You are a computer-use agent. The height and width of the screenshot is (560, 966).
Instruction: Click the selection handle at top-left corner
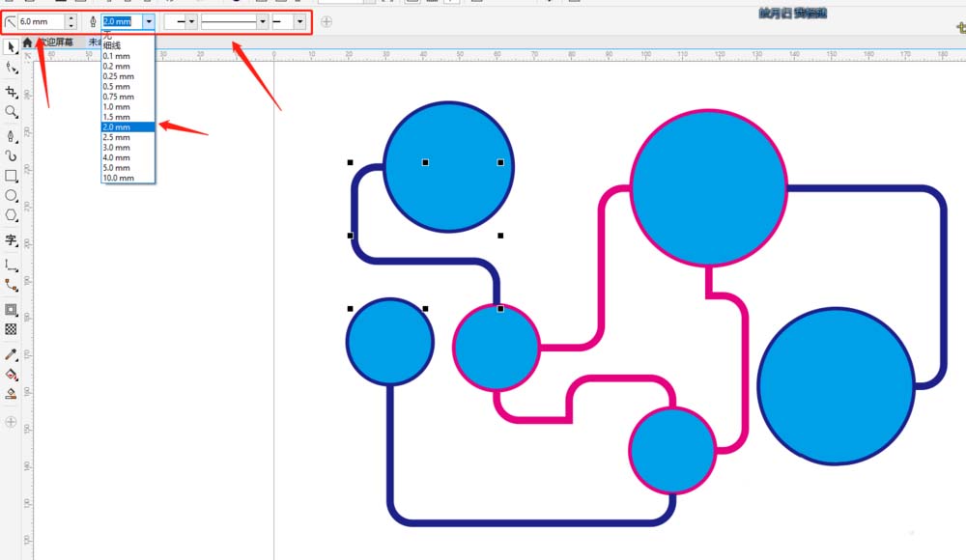point(351,162)
